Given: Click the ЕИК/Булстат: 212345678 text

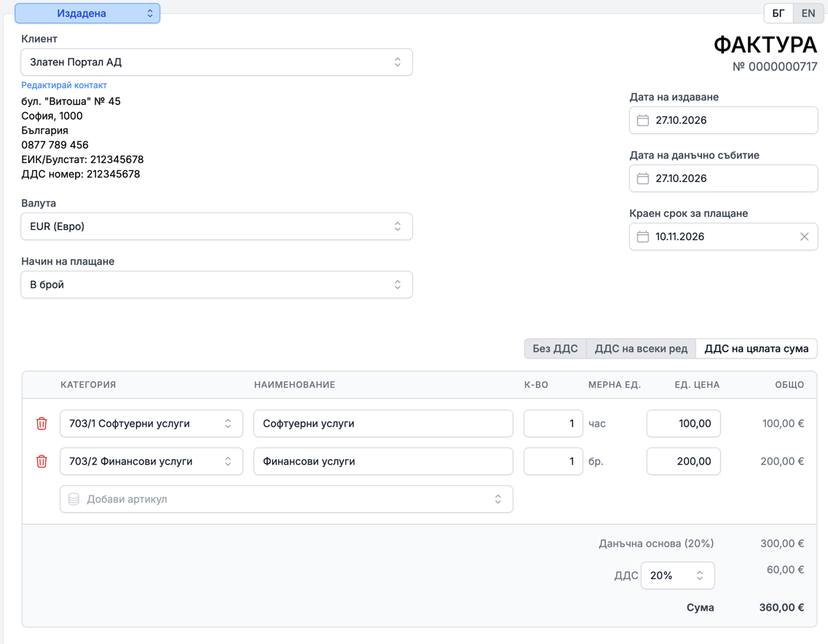Looking at the screenshot, I should coord(82,159).
